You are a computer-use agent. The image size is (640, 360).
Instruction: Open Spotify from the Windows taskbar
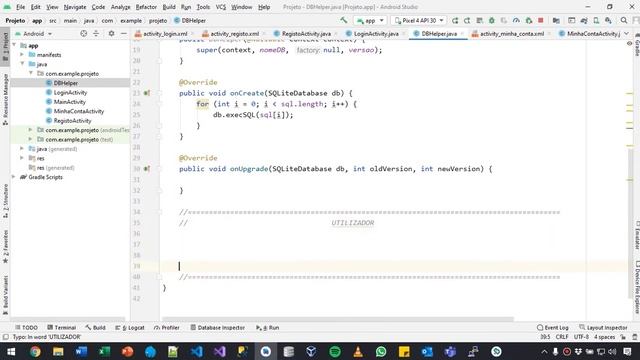[335, 351]
